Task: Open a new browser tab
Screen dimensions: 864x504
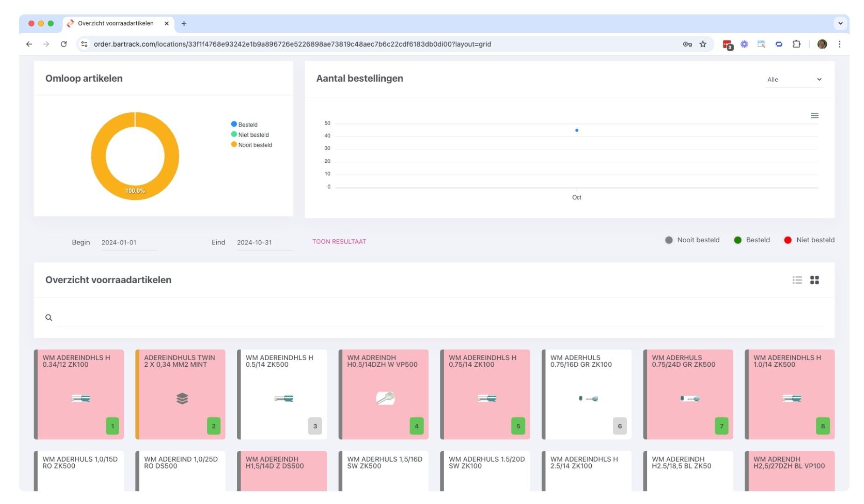Action: pyautogui.click(x=184, y=23)
